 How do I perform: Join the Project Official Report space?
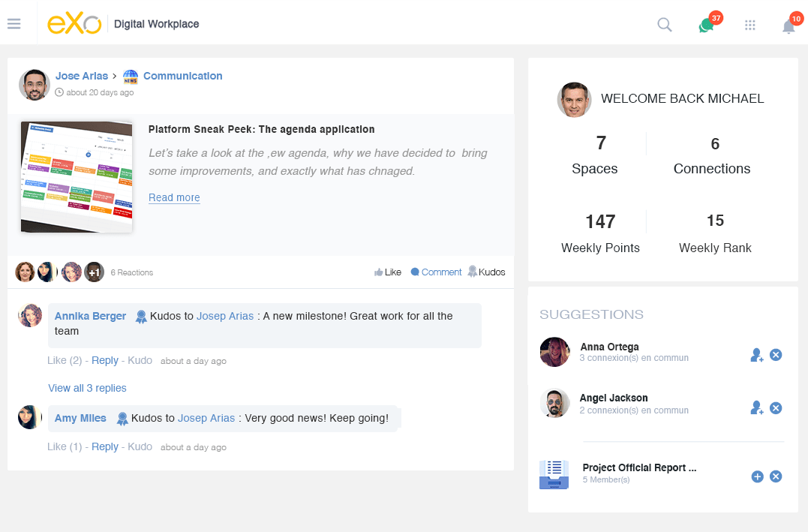pyautogui.click(x=757, y=476)
